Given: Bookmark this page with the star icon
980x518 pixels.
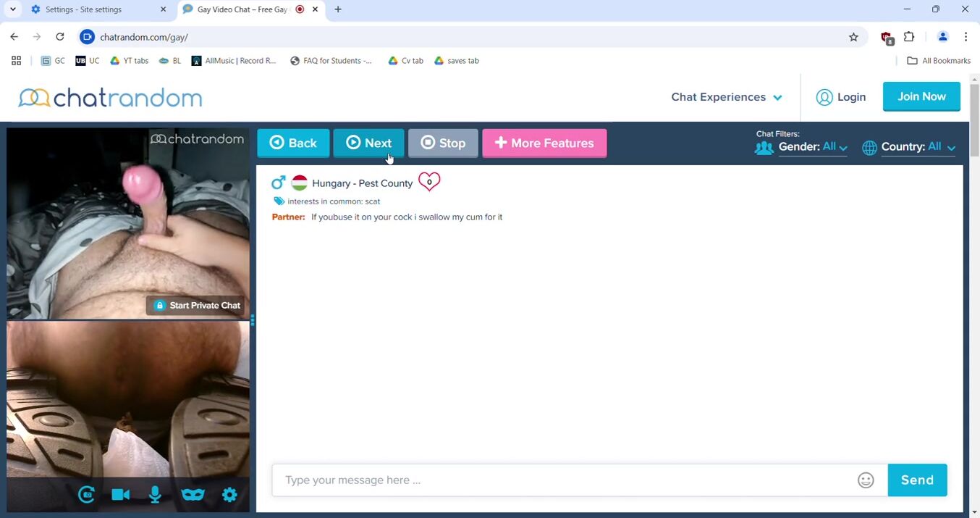Looking at the screenshot, I should [x=853, y=37].
